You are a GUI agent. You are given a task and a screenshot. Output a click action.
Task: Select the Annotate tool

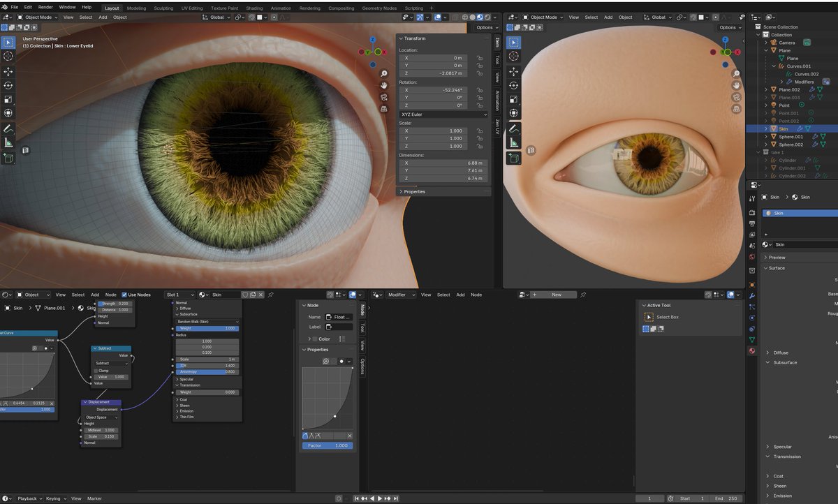point(8,128)
